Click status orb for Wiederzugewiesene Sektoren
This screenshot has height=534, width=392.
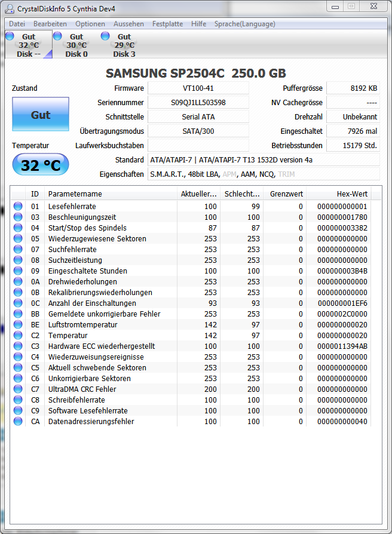pos(18,238)
